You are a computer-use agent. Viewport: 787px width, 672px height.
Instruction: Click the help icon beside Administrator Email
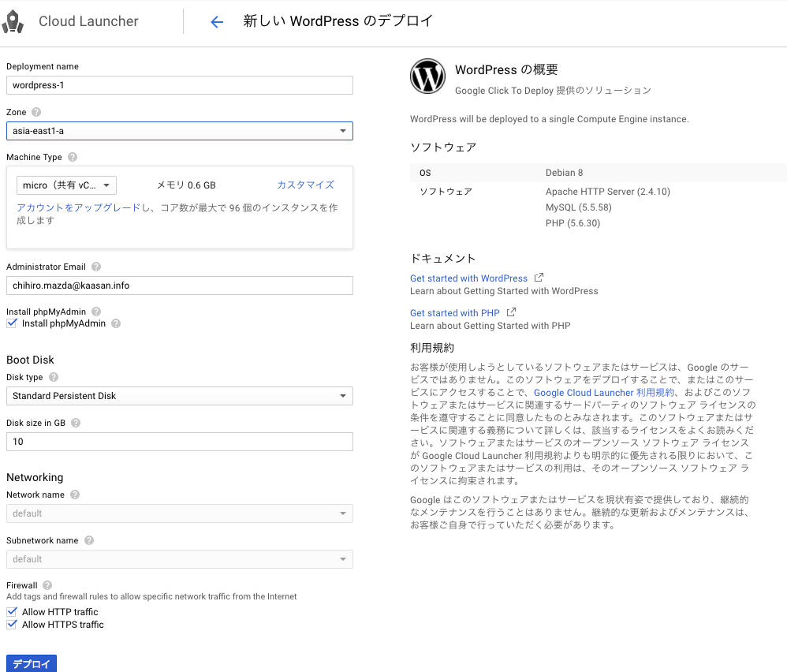pyautogui.click(x=96, y=267)
